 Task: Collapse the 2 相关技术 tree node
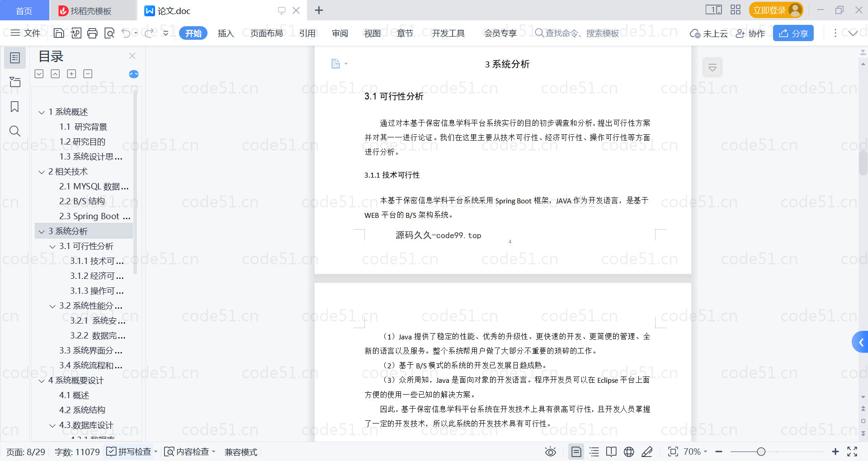tap(42, 172)
